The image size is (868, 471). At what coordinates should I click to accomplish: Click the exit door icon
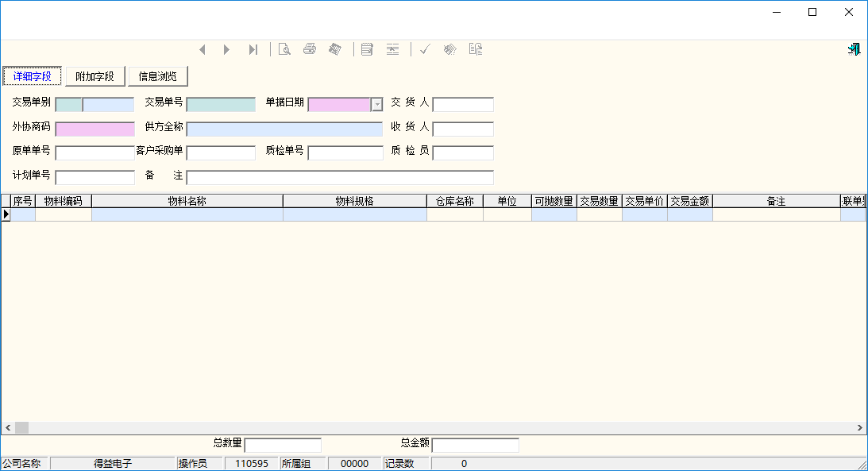tap(854, 49)
